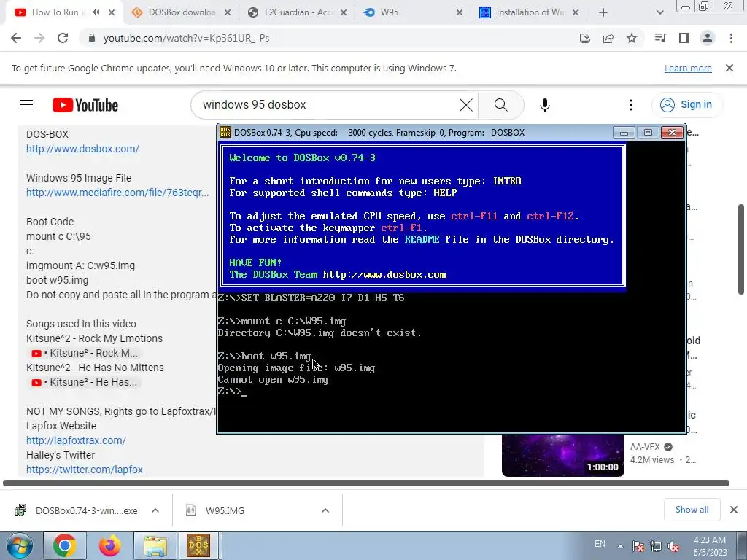Open the 1:00:00 recommended video thumbnail
This screenshot has height=560, width=747.
pyautogui.click(x=562, y=455)
